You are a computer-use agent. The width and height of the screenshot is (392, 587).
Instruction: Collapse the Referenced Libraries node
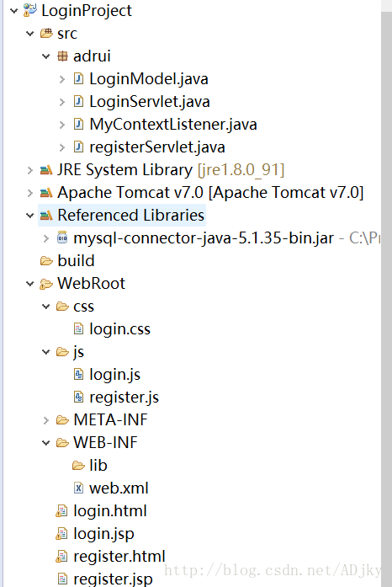[30, 216]
